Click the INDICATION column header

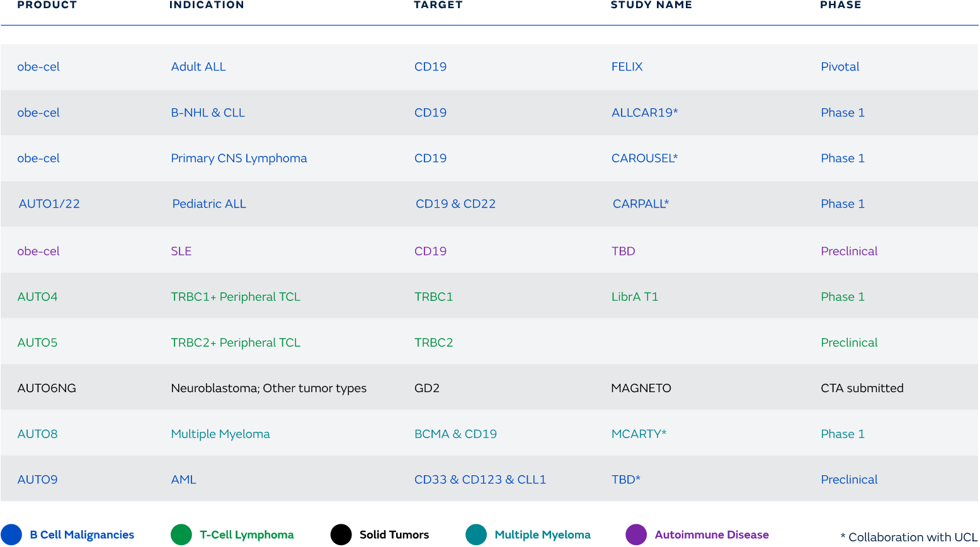click(207, 5)
